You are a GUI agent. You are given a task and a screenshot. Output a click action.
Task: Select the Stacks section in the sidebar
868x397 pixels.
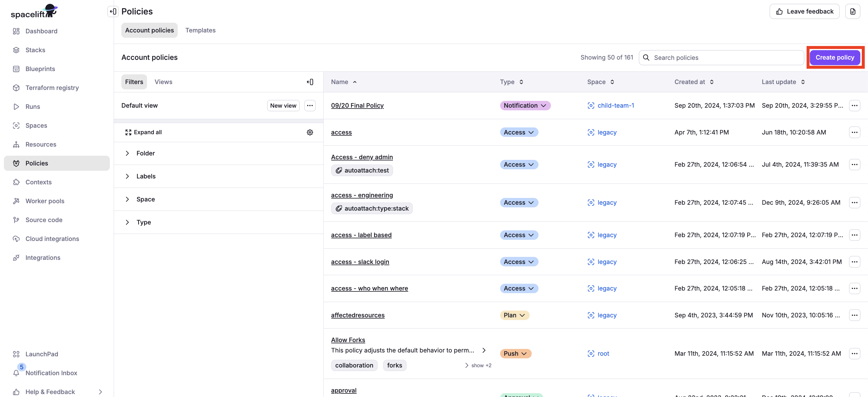pos(35,50)
